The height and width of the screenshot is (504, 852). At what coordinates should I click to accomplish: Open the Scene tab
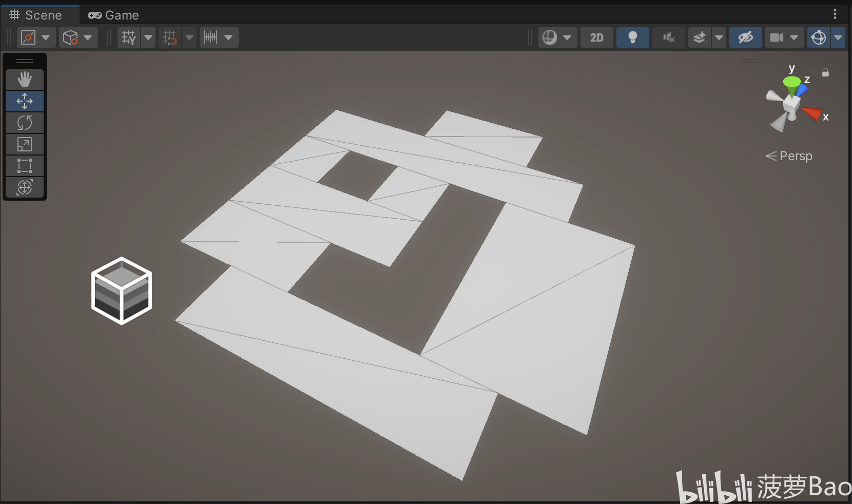pyautogui.click(x=36, y=15)
